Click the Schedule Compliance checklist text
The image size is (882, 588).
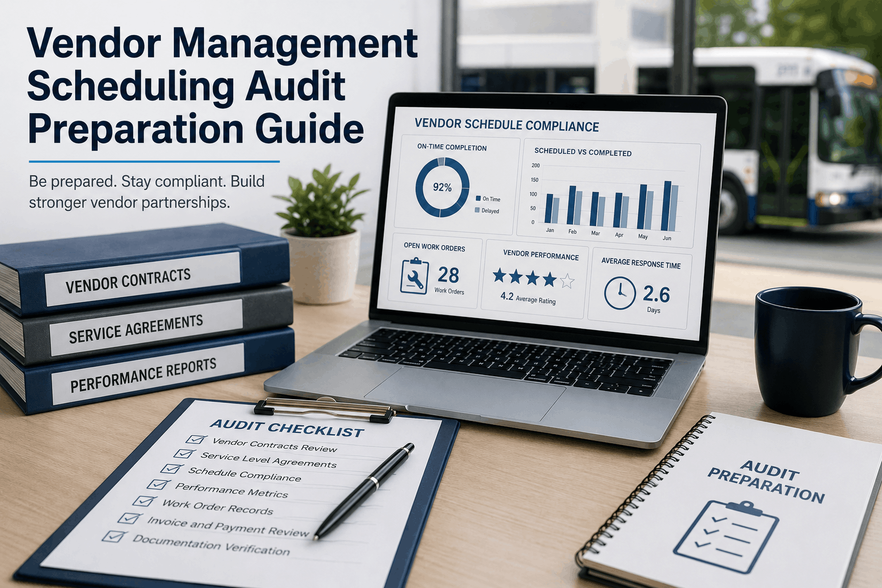pos(245,475)
